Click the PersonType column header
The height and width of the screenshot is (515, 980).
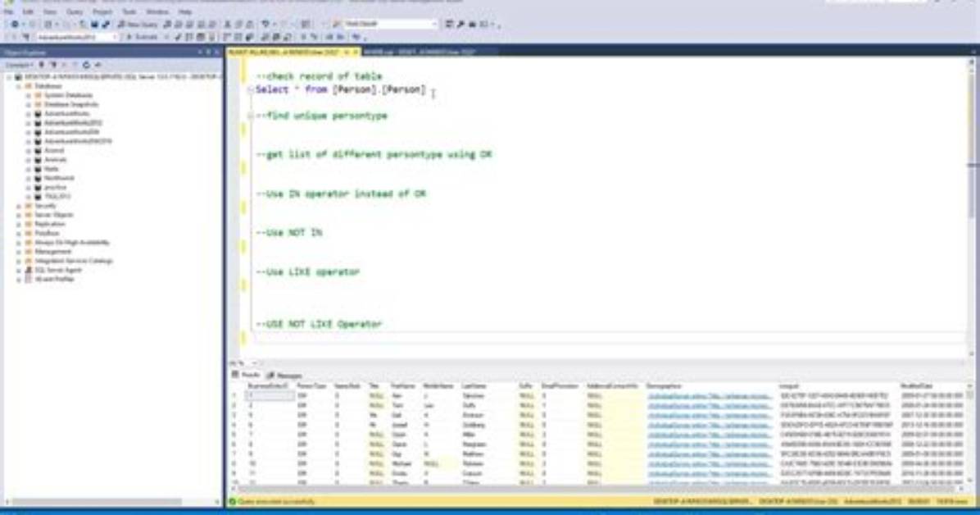(312, 386)
